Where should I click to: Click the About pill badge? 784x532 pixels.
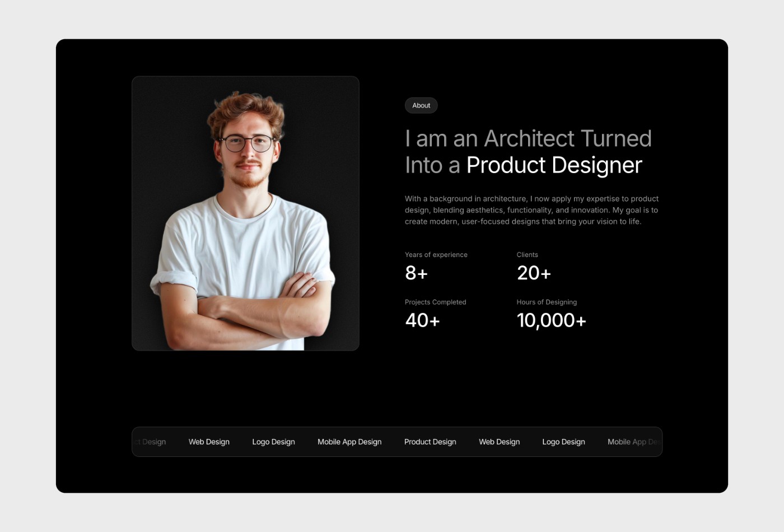point(421,105)
